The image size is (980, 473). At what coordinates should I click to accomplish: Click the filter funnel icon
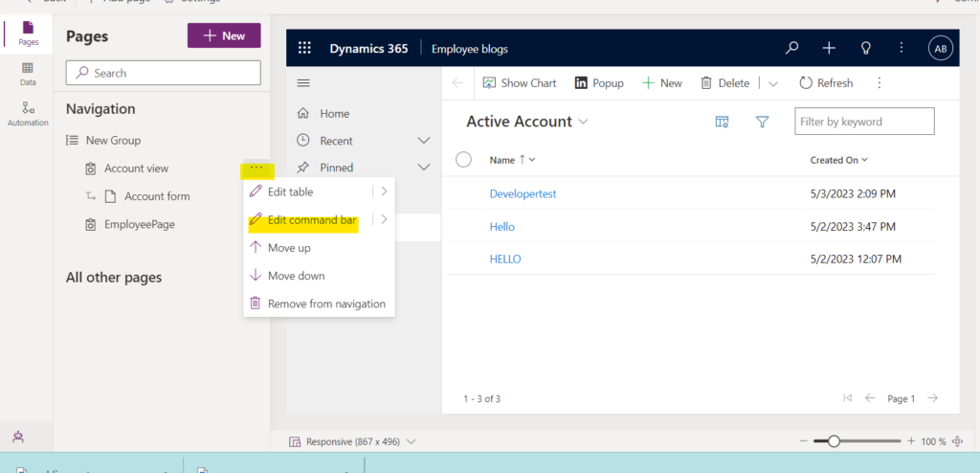click(x=762, y=122)
